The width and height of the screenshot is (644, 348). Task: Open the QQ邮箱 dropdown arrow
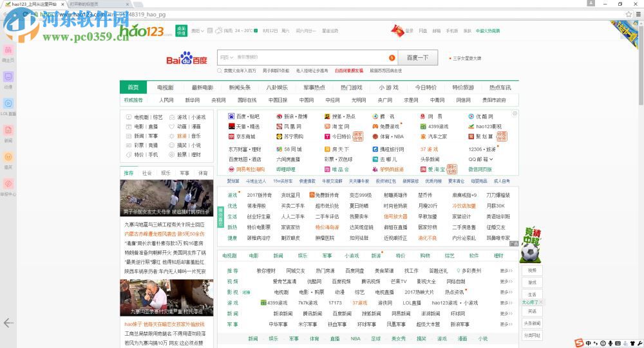pyautogui.click(x=491, y=160)
